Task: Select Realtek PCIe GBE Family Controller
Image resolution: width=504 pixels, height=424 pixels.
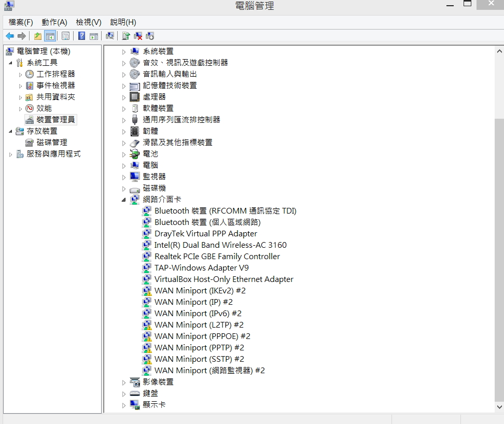Action: tap(217, 257)
